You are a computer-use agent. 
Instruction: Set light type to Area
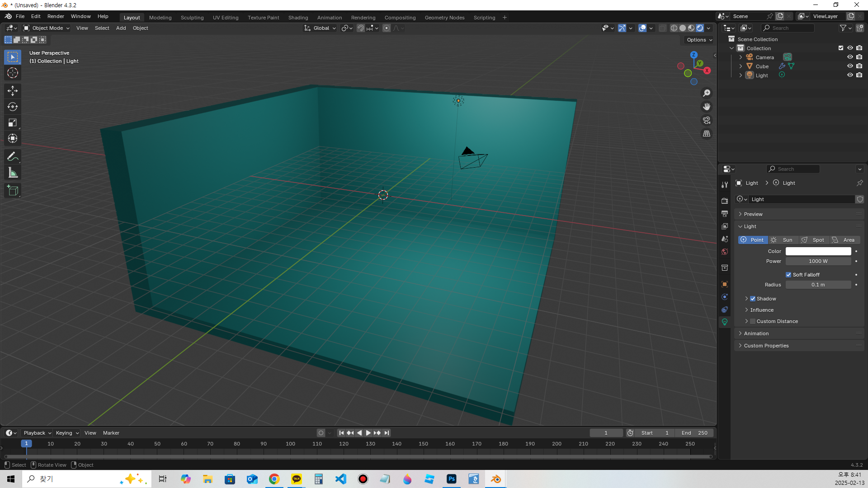point(845,240)
